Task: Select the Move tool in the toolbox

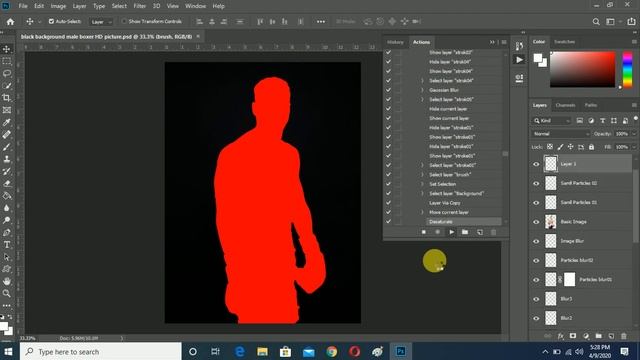Action: [7, 49]
